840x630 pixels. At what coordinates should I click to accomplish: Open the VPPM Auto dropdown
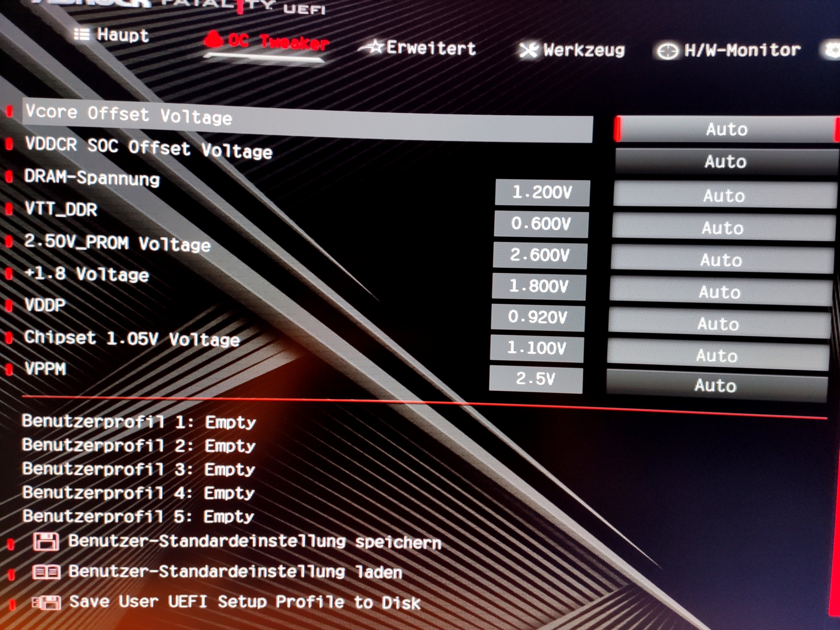[716, 385]
